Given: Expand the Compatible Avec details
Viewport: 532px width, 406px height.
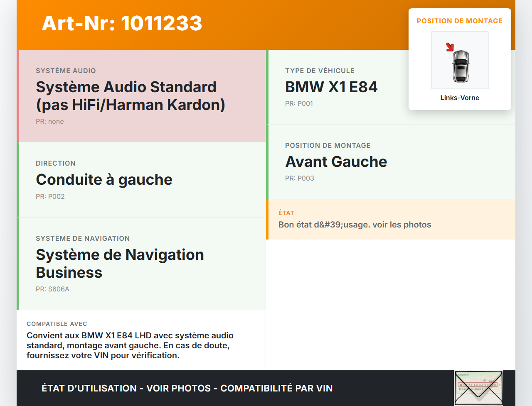Looking at the screenshot, I should [141, 340].
